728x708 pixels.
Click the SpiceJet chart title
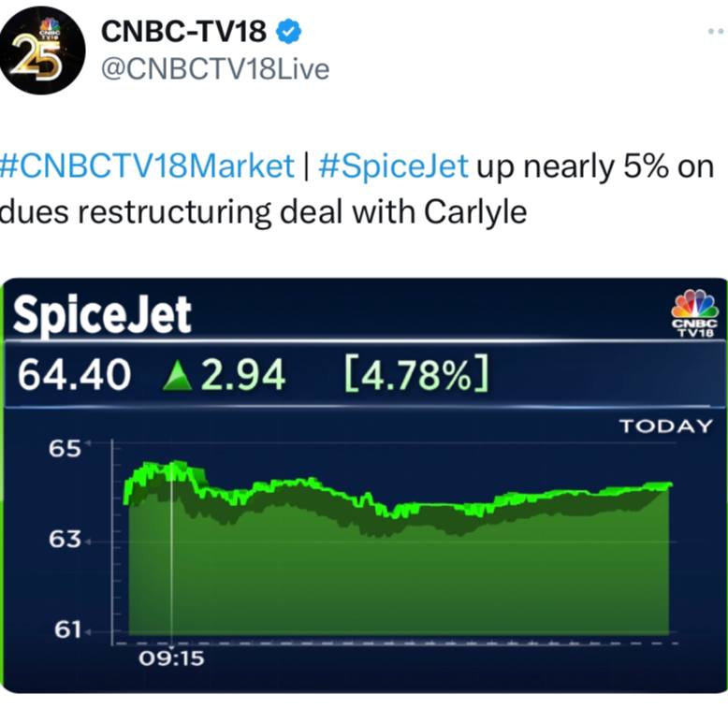pyautogui.click(x=102, y=314)
